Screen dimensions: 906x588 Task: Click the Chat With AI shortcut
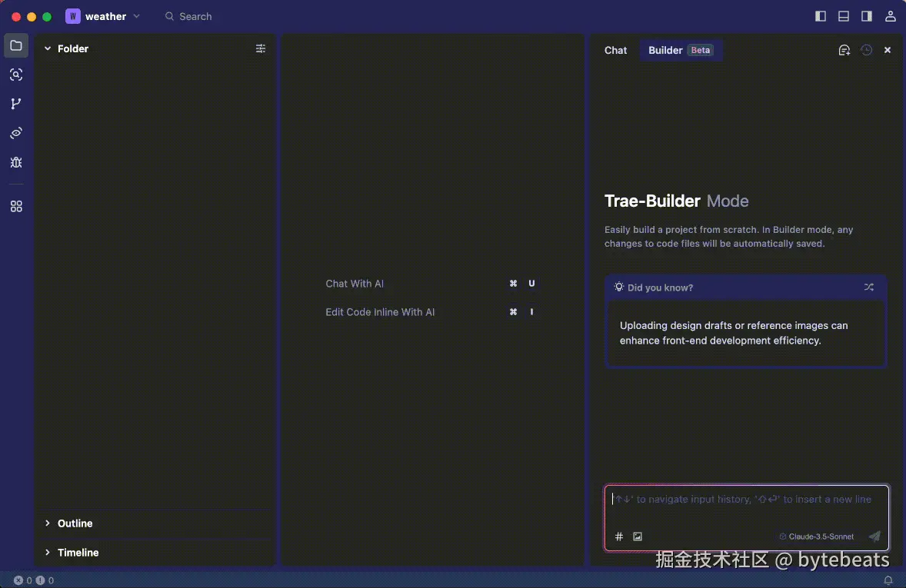click(x=355, y=284)
